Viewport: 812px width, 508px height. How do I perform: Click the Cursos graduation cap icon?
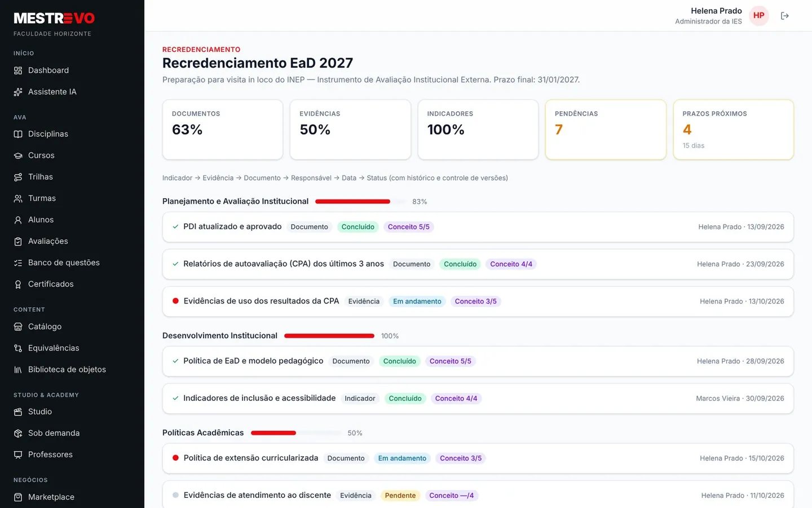tap(18, 156)
